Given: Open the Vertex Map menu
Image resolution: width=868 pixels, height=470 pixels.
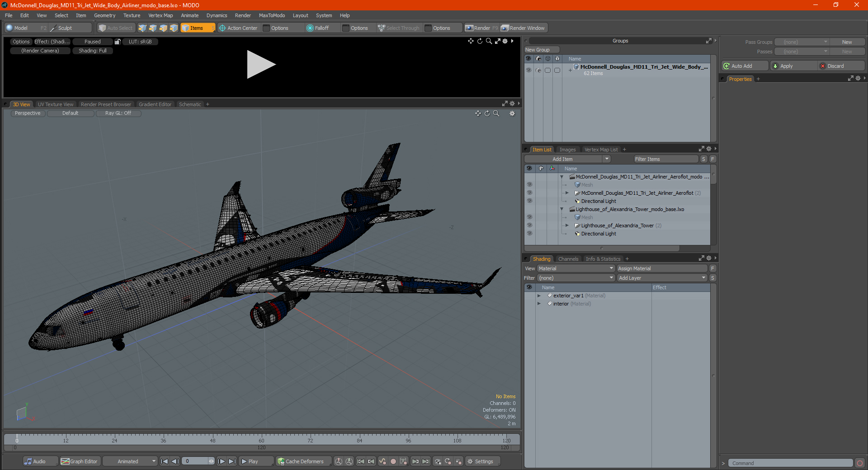Looking at the screenshot, I should [x=160, y=15].
